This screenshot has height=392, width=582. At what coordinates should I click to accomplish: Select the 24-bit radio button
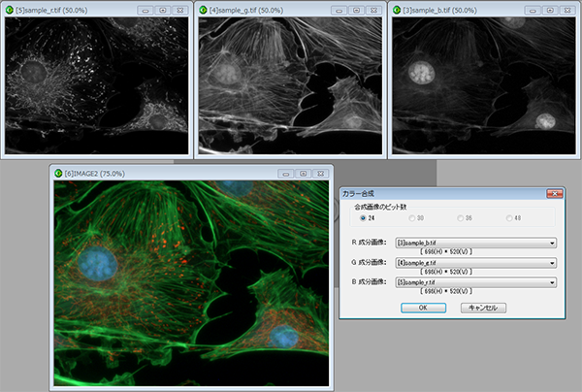(363, 218)
